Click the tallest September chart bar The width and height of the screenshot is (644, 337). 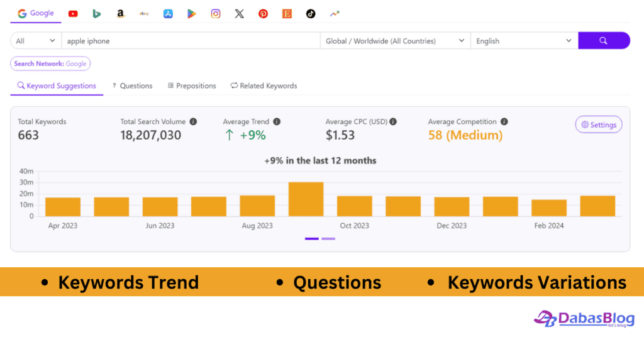point(306,199)
